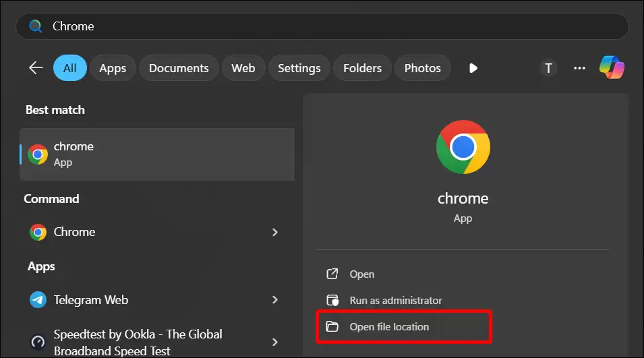The image size is (644, 358).
Task: Switch to the Web filter tab
Action: pos(243,67)
